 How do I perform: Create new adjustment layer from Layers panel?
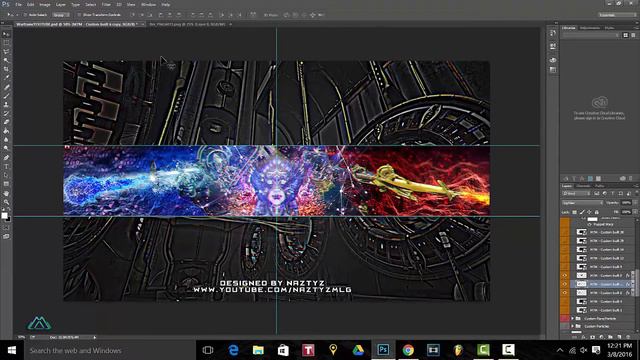coord(602,337)
